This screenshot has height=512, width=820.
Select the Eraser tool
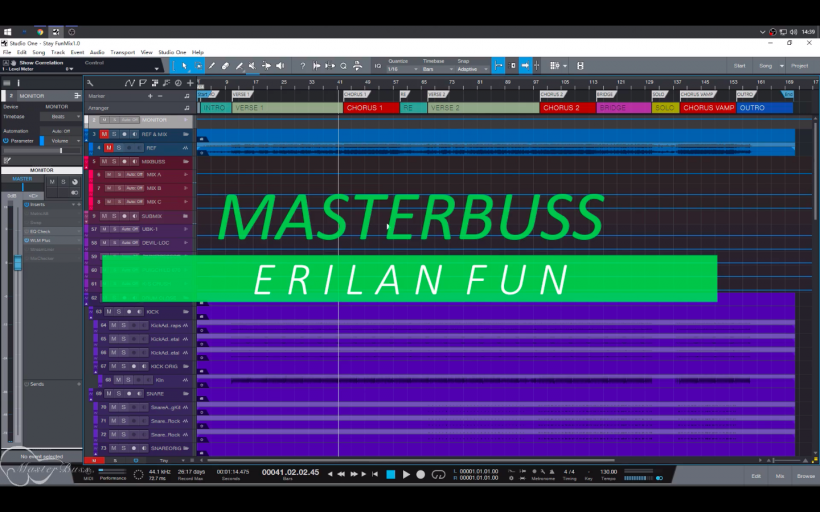coord(225,66)
